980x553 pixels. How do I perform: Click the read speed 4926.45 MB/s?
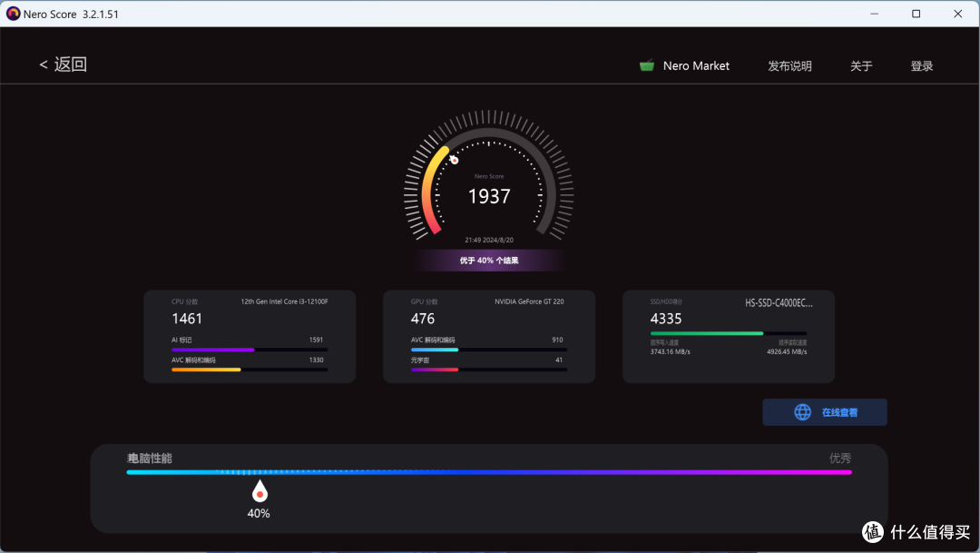point(787,351)
